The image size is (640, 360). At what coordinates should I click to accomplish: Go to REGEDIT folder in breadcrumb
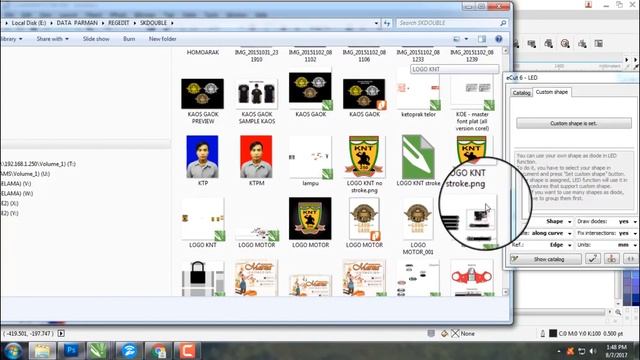[x=118, y=23]
